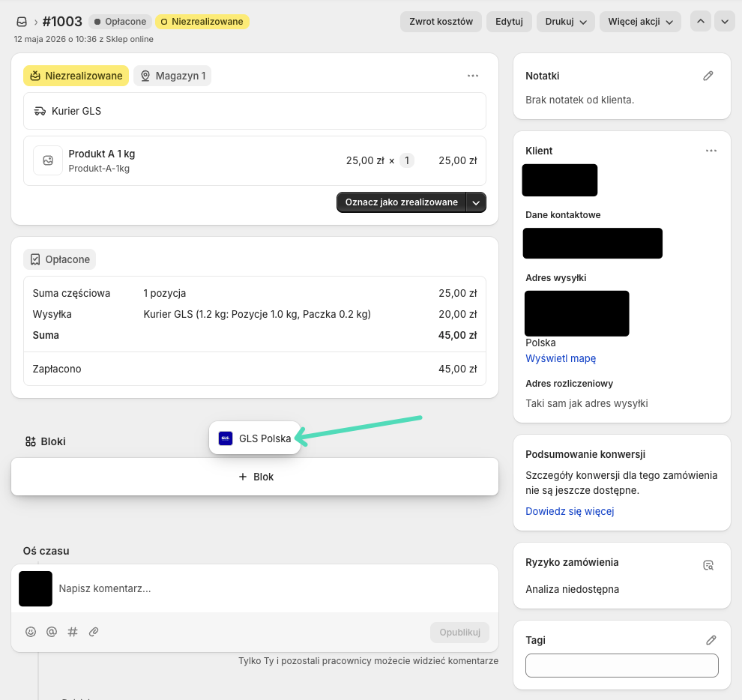This screenshot has width=742, height=700.
Task: Click the 'Brak notatek od klienta.' text
Action: [x=579, y=100]
